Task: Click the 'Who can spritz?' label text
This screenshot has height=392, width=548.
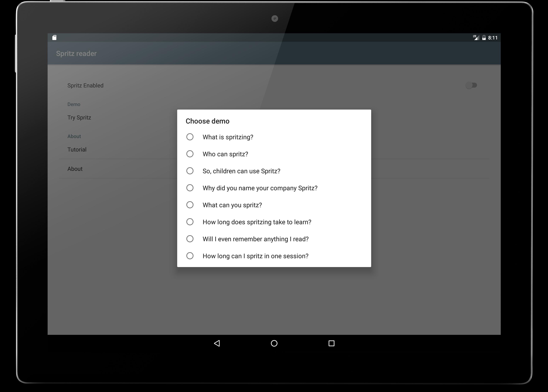Action: pyautogui.click(x=225, y=154)
